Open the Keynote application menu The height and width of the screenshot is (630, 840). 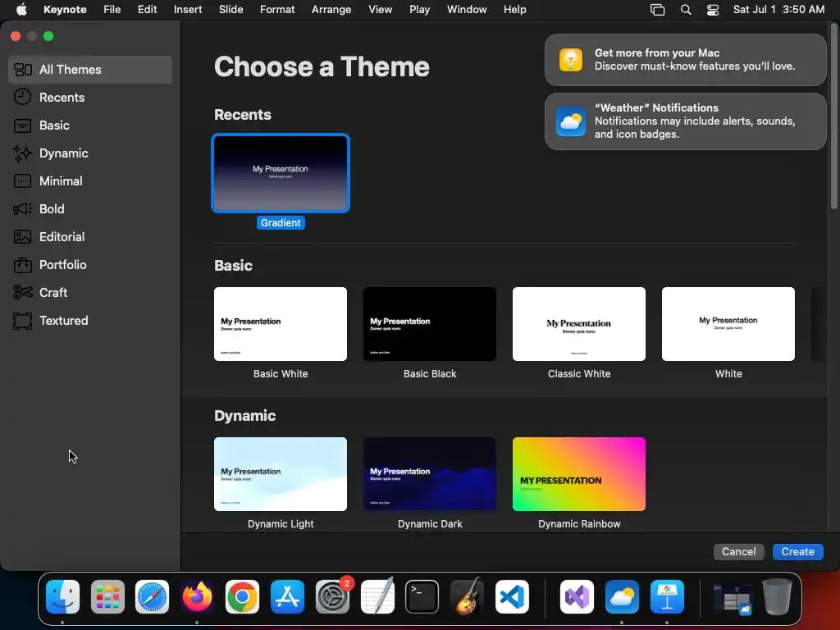pos(66,9)
